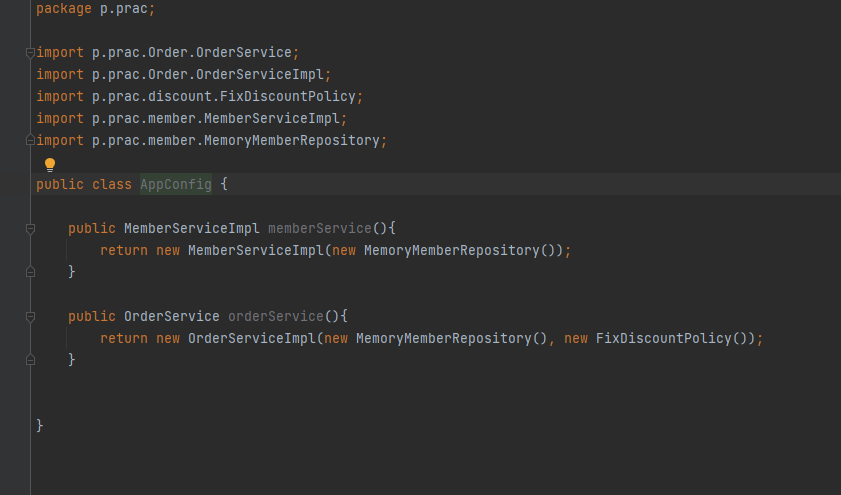This screenshot has width=841, height=495.
Task: Click MemoryMemberRepository in orderService return statement
Action: point(444,338)
